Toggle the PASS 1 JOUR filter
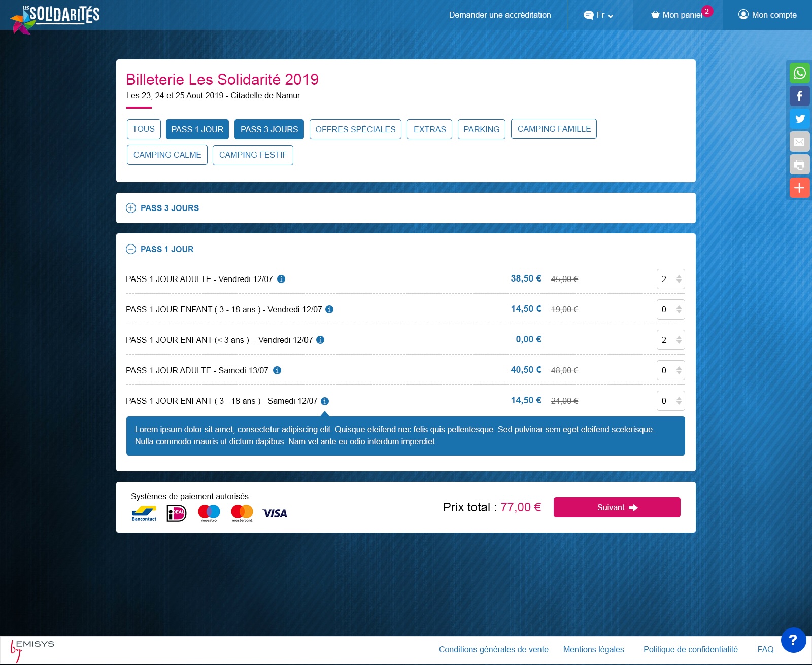The width and height of the screenshot is (812, 665). coord(197,129)
